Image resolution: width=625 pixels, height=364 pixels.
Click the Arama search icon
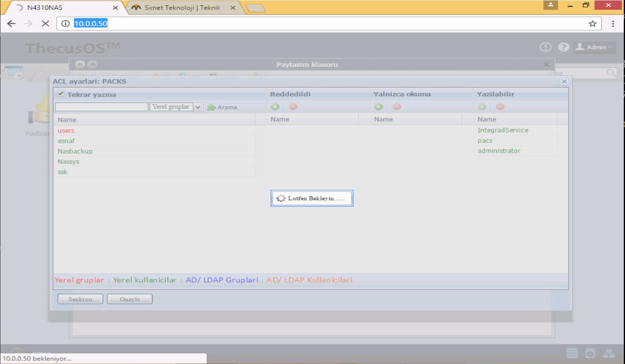point(211,107)
